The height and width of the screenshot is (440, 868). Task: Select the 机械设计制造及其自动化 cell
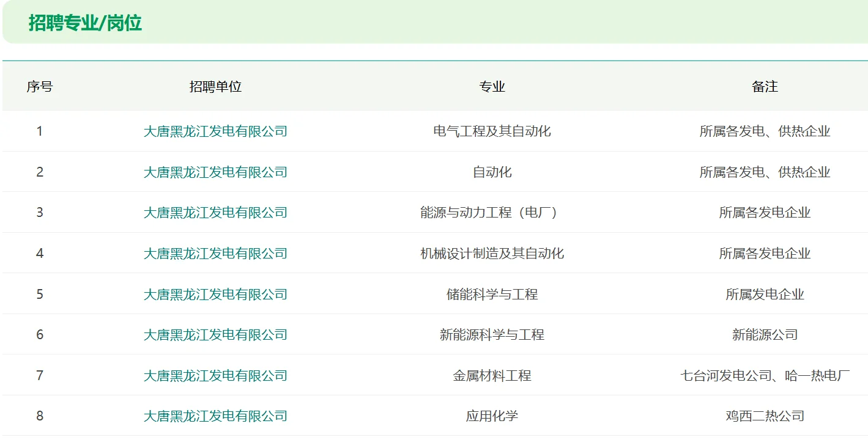pos(492,253)
